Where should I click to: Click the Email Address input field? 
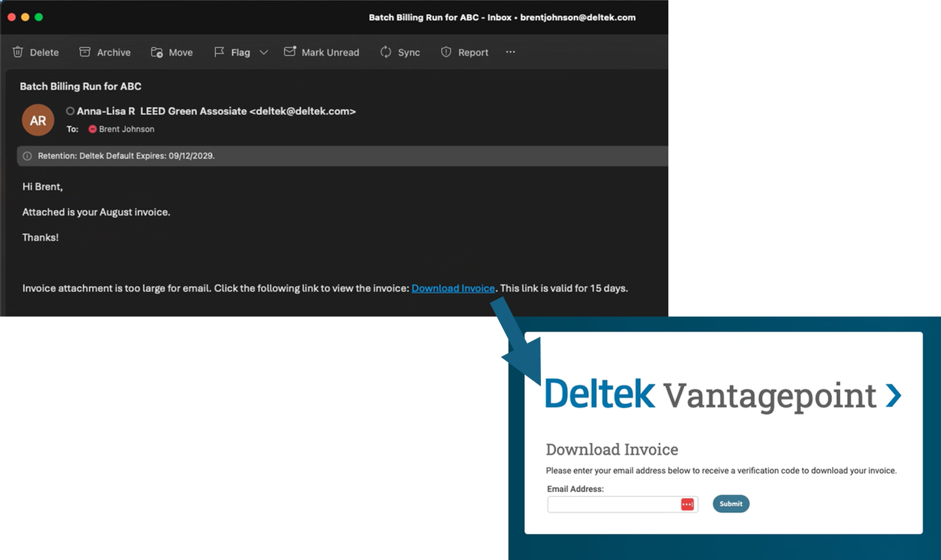623,504
